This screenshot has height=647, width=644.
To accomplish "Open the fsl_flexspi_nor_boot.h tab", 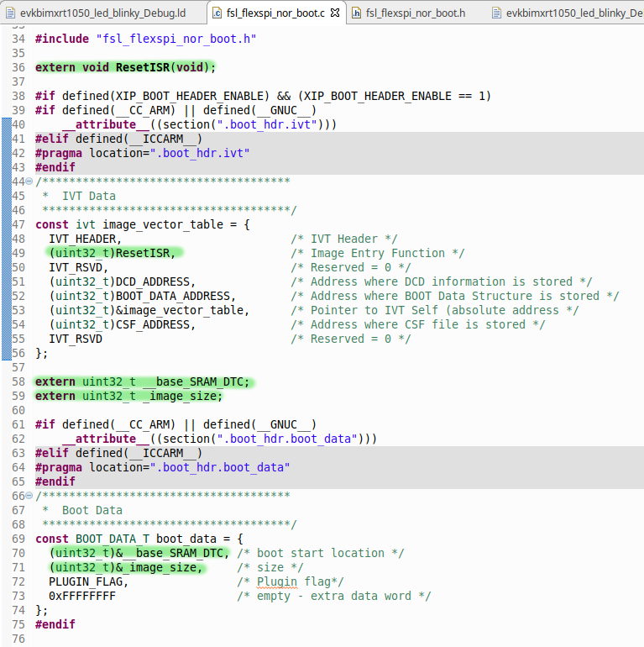I will pos(416,13).
